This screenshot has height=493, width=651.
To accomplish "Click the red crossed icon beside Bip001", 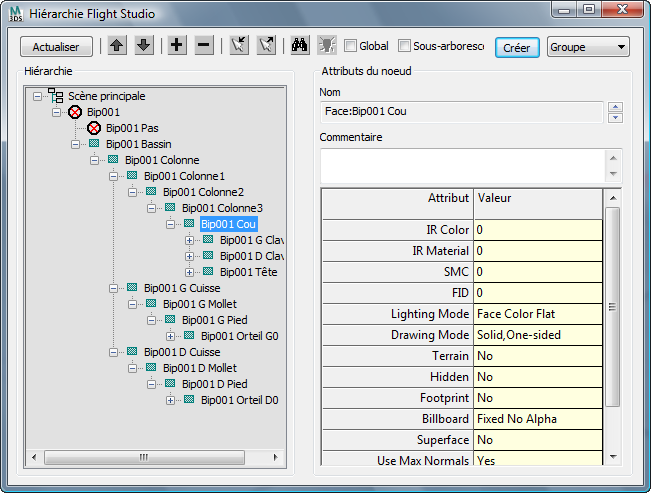I will 75,112.
